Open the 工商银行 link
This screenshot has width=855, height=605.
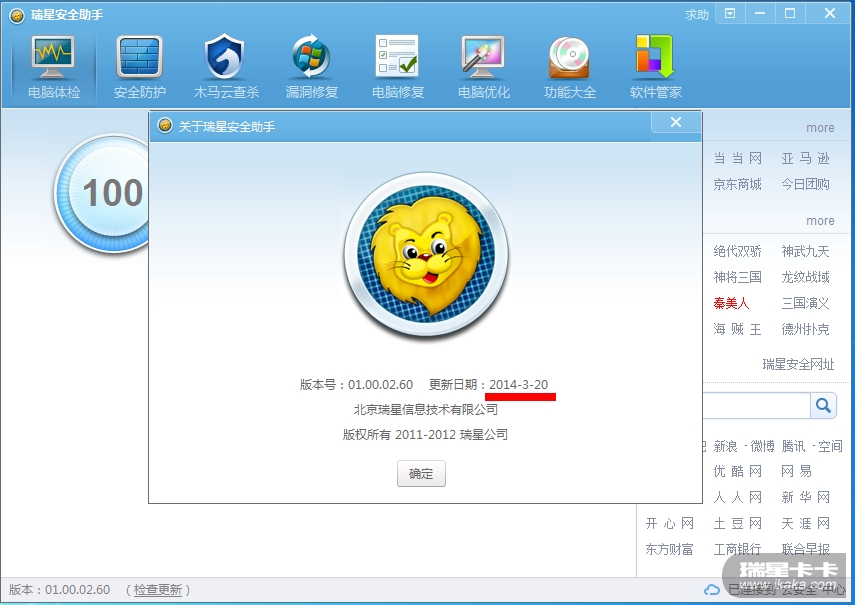[x=737, y=549]
